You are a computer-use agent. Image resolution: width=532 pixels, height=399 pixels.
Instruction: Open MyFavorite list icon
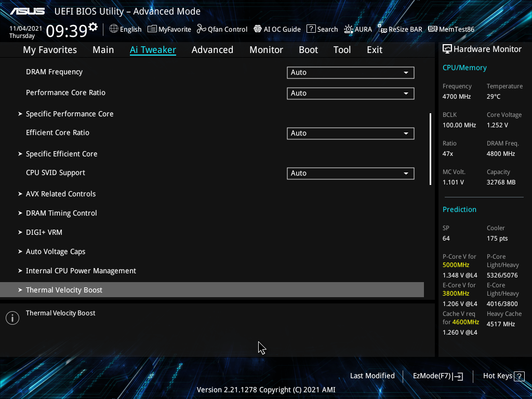pyautogui.click(x=152, y=29)
